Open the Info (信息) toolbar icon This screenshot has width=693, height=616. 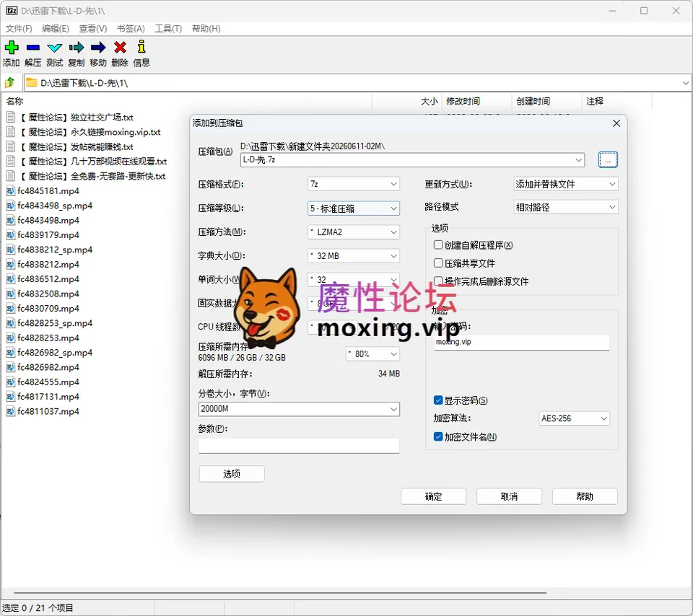click(x=141, y=47)
